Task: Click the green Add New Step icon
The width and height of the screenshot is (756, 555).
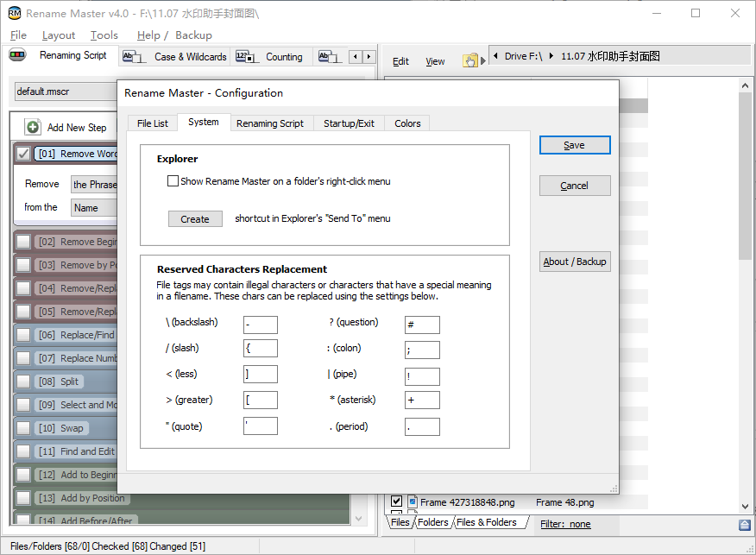Action: pyautogui.click(x=33, y=127)
